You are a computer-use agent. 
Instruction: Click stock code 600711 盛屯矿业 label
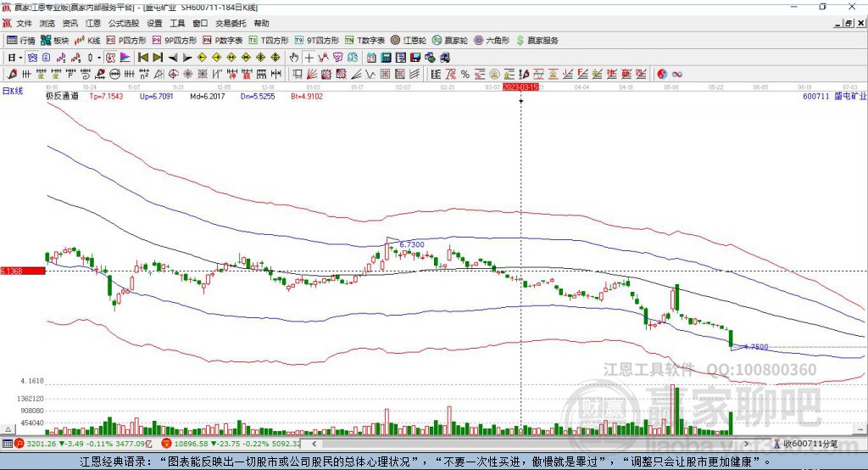coord(835,97)
